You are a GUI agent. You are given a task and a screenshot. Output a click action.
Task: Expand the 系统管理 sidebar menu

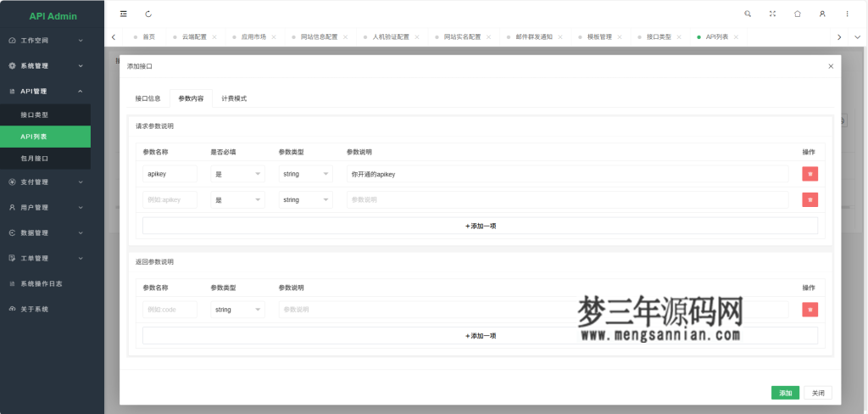[46, 65]
